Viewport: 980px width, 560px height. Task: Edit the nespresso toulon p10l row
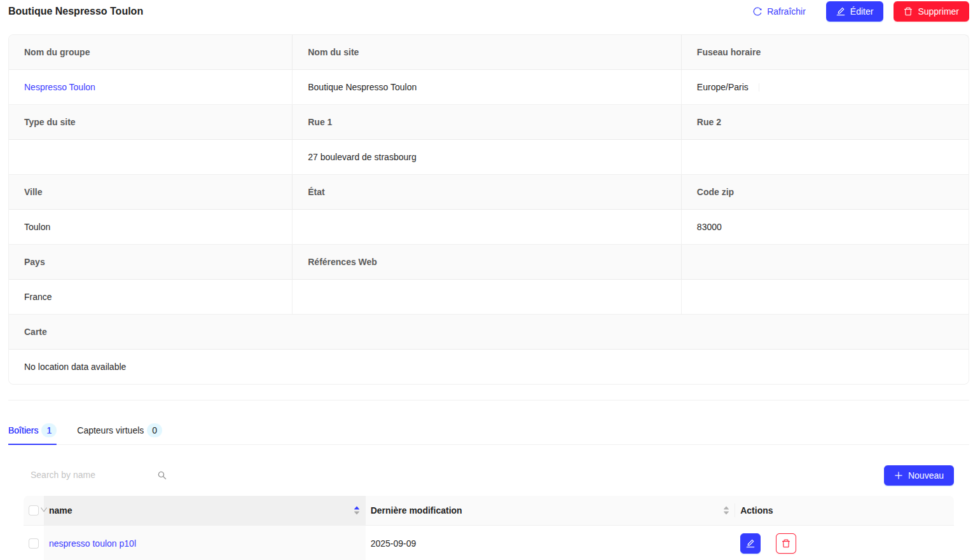pyautogui.click(x=750, y=543)
